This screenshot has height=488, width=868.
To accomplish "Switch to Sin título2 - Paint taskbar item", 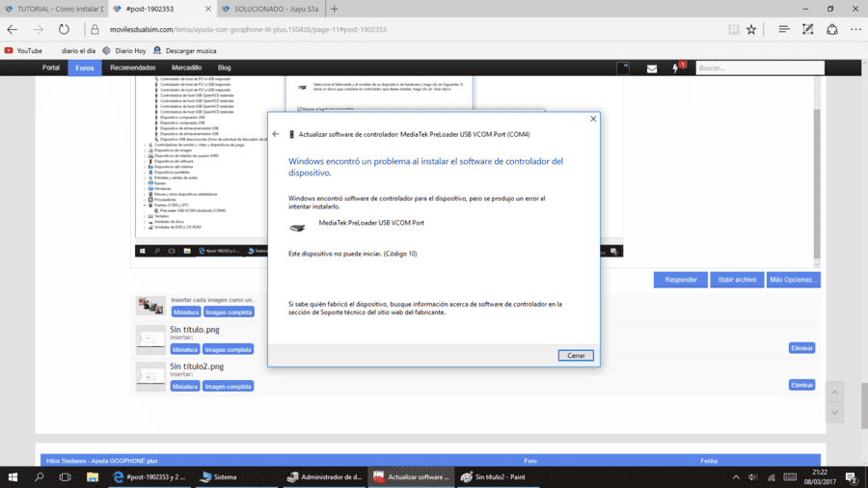I will 497,477.
